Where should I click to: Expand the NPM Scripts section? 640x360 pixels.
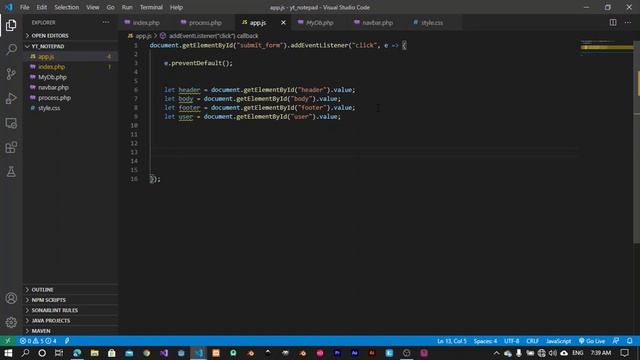point(49,300)
